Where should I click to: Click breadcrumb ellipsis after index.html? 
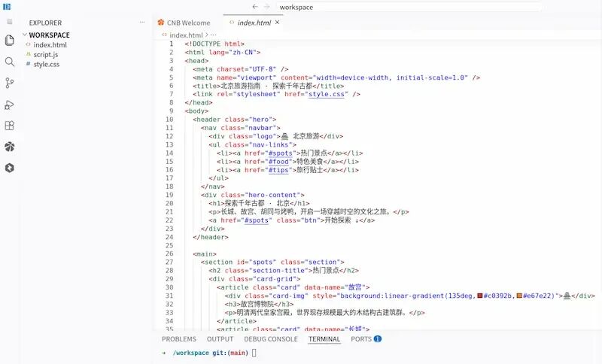[x=214, y=35]
